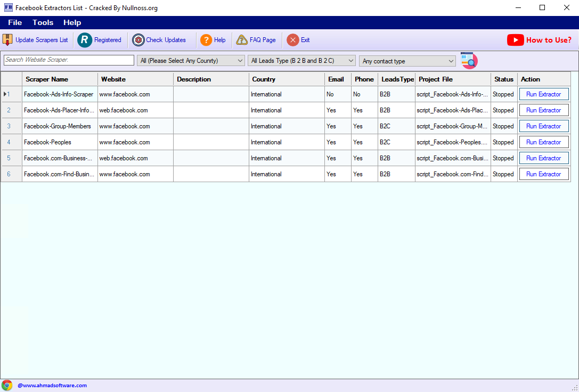
Task: Click B2C cell in Facebook-Group-Members row
Action: (397, 126)
